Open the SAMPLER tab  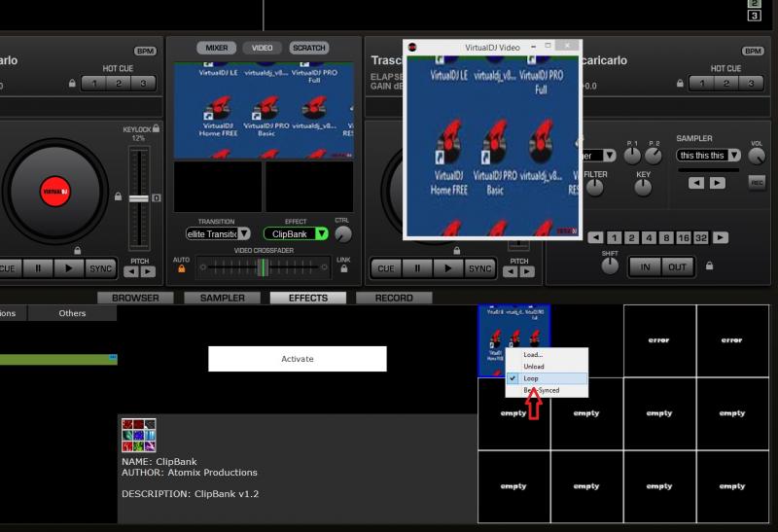click(x=223, y=298)
